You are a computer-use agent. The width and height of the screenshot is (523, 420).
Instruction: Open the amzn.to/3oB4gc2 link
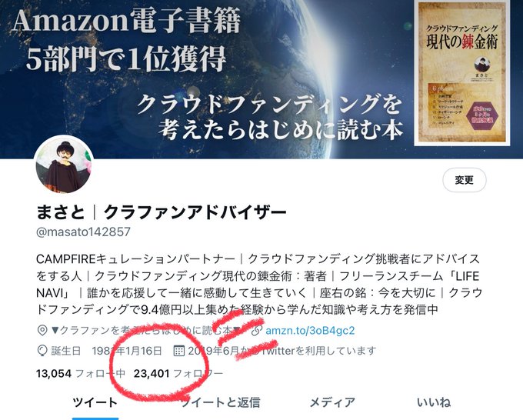(x=310, y=330)
